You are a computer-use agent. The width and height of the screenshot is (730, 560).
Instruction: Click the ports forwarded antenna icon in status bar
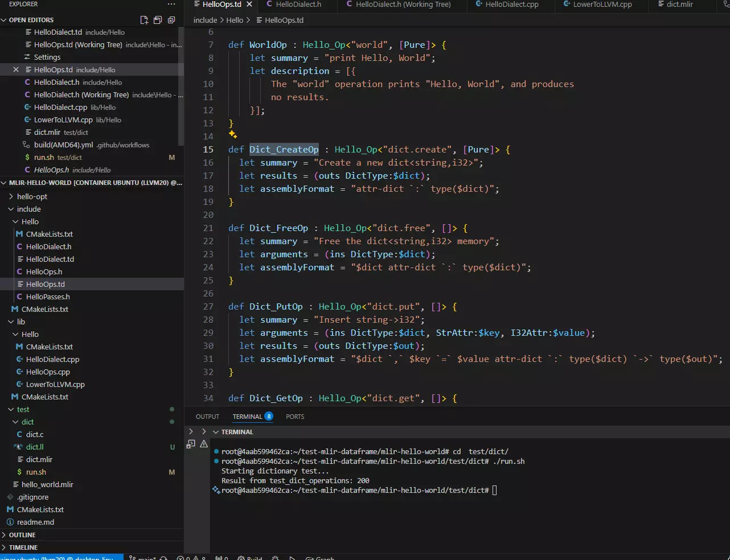click(x=222, y=558)
